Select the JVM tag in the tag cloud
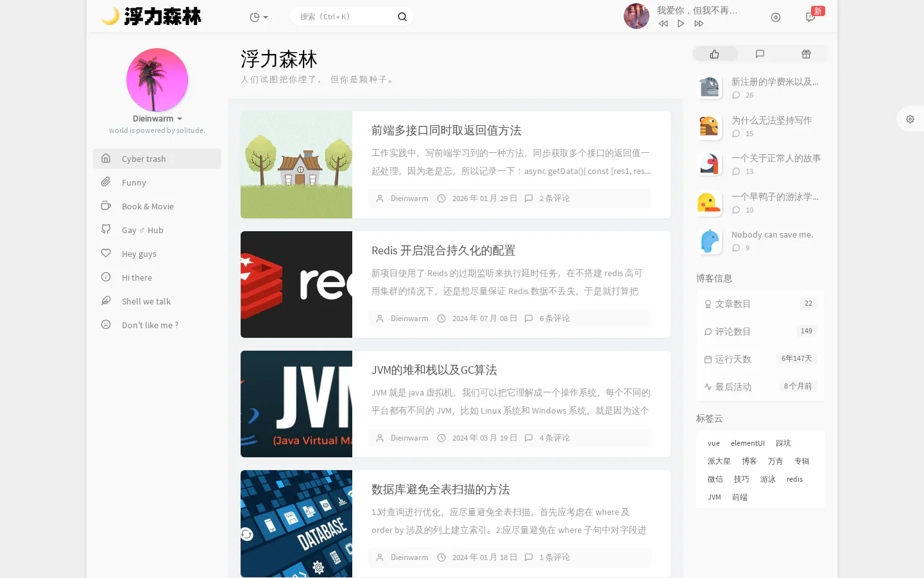Image resolution: width=924 pixels, height=578 pixels. click(714, 497)
